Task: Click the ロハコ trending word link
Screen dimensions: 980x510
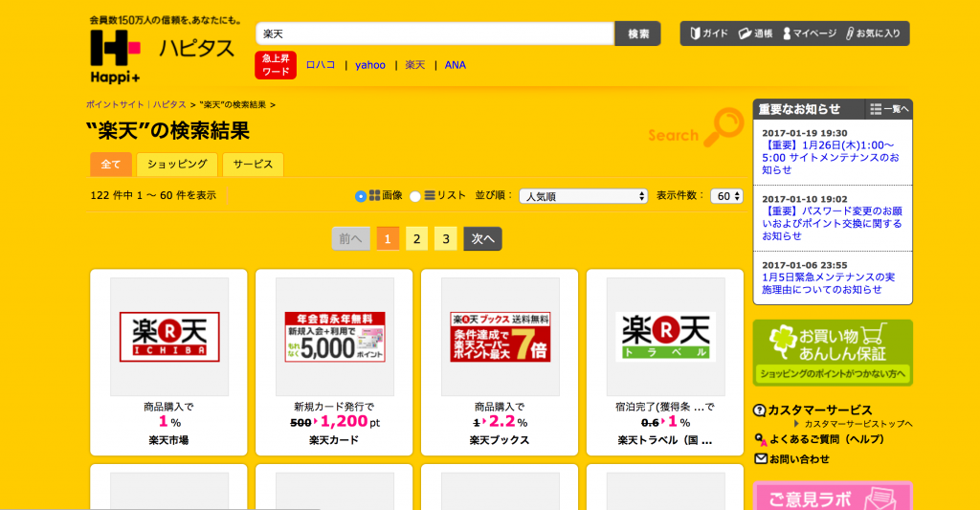Action: tap(321, 65)
